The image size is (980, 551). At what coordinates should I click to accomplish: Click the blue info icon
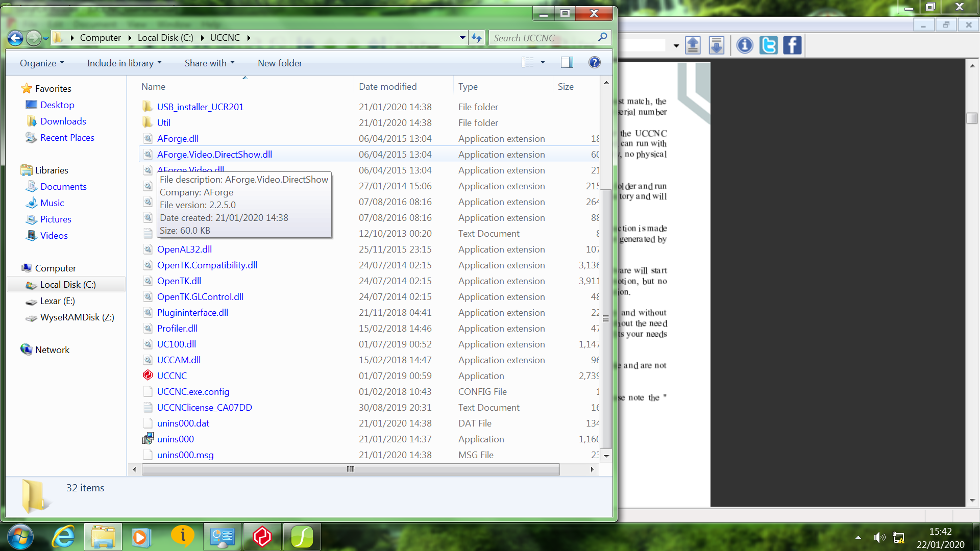tap(745, 45)
